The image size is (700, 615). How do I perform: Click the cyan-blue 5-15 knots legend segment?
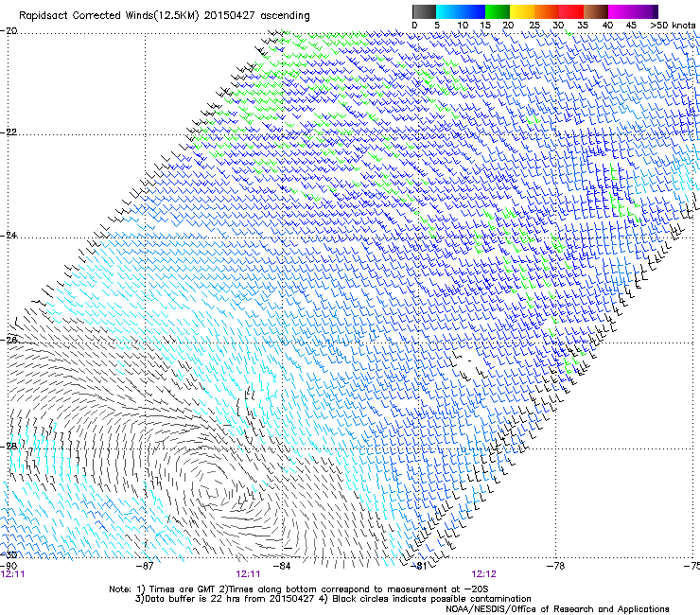click(461, 11)
